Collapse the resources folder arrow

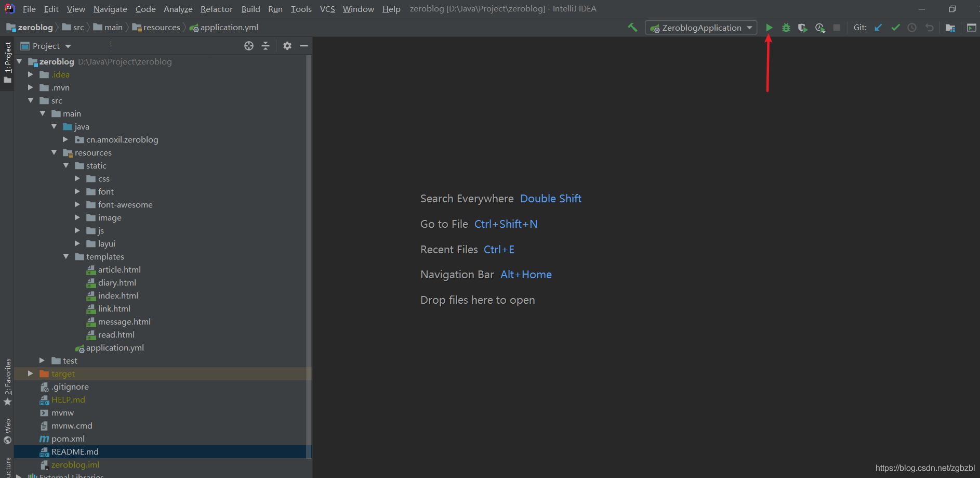pos(54,152)
